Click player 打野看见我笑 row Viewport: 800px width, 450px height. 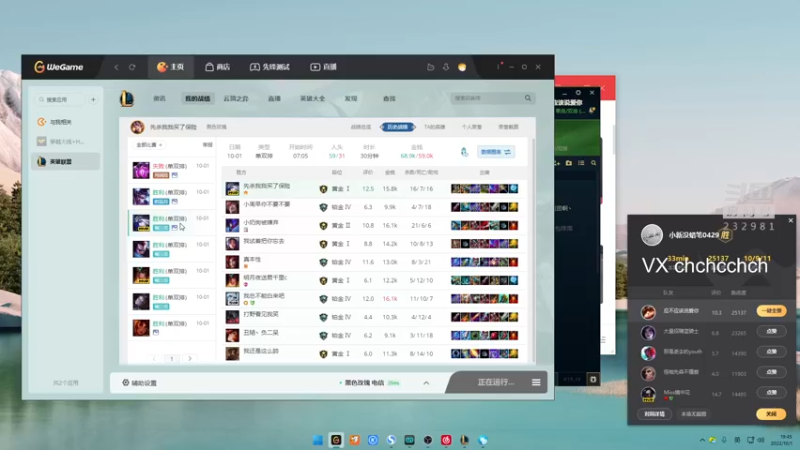point(376,317)
